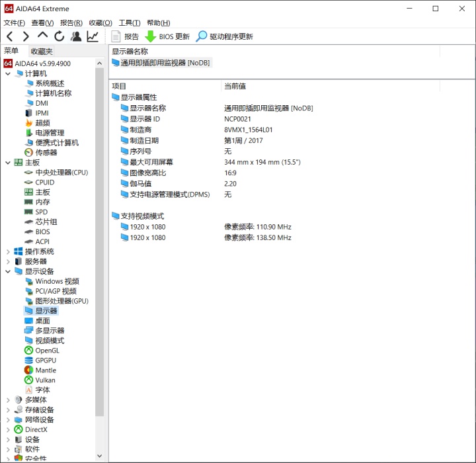Open the 文件(F) menu
Viewport: 476px width, 463px height.
pyautogui.click(x=15, y=22)
